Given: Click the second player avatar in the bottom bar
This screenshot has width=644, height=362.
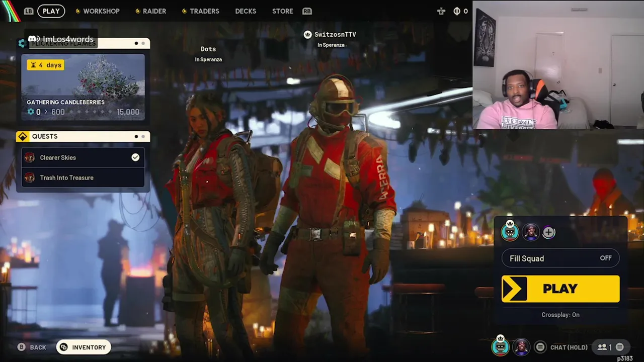Looking at the screenshot, I should (x=521, y=347).
